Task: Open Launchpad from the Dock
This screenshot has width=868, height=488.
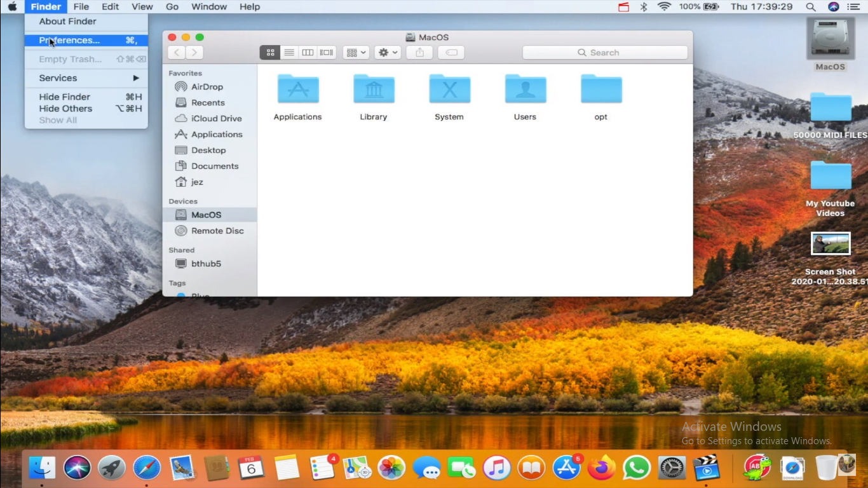Action: (112, 468)
